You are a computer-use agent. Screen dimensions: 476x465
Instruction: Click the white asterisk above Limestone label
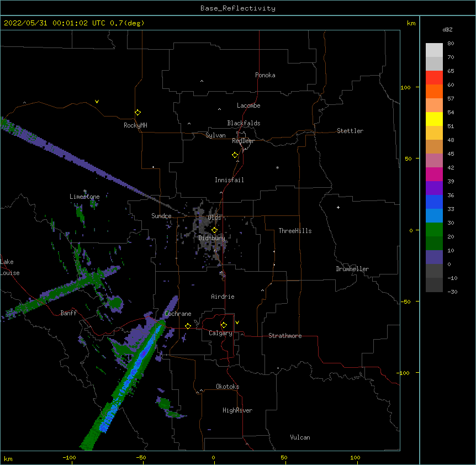pos(85,191)
